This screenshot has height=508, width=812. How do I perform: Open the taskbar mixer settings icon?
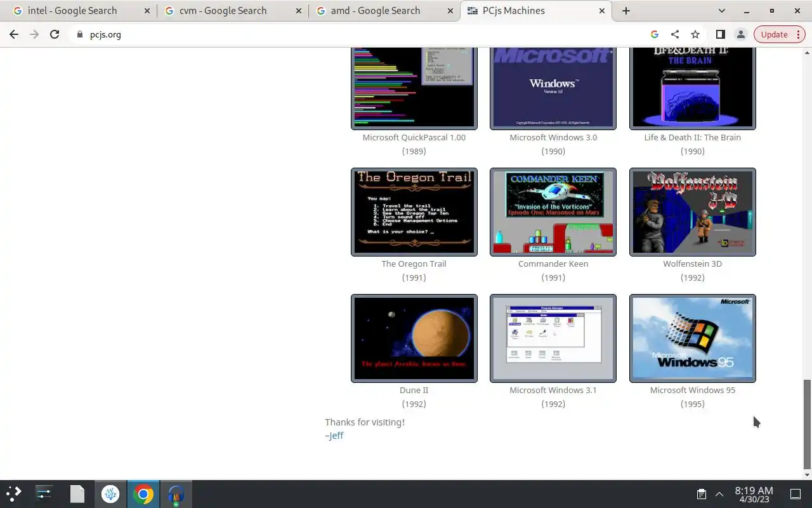(44, 494)
